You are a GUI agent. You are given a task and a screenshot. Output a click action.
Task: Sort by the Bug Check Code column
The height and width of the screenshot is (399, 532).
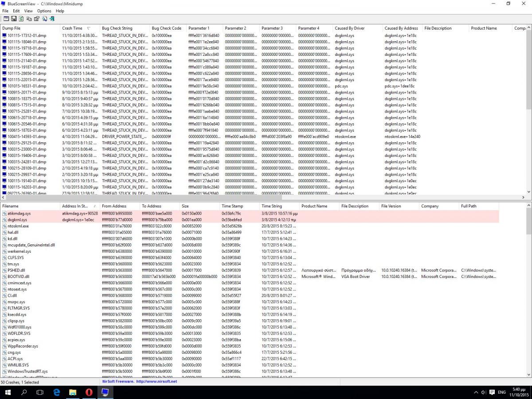point(168,28)
